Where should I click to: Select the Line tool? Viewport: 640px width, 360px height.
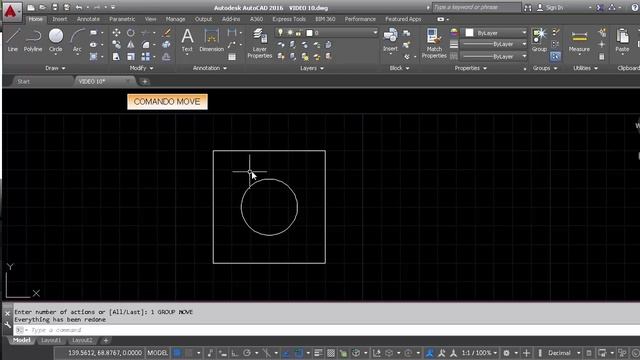(13, 40)
